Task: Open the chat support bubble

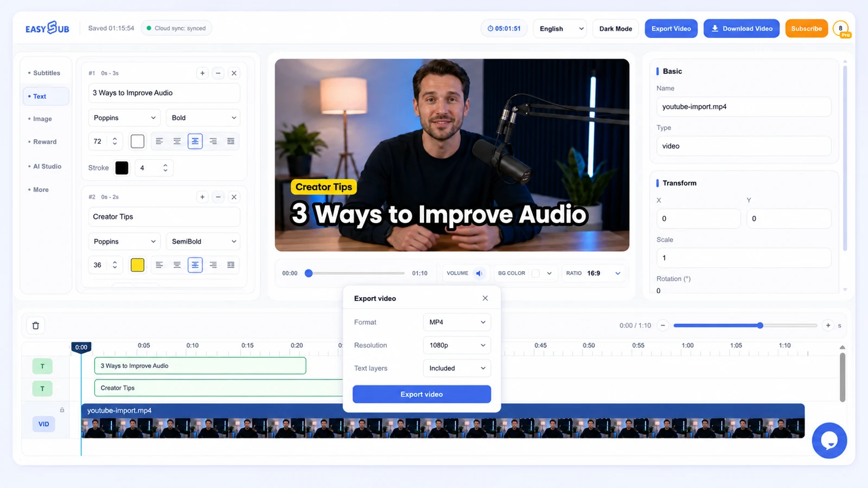Action: pos(829,440)
